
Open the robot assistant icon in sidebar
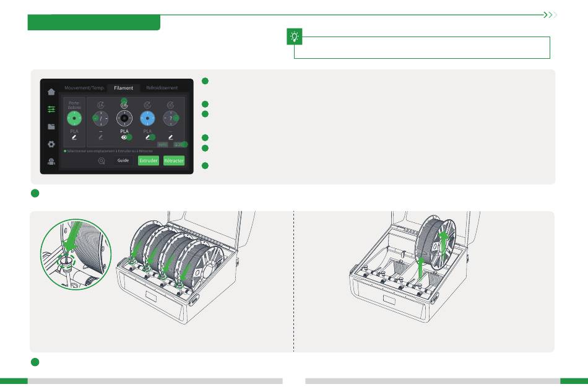pyautogui.click(x=51, y=162)
